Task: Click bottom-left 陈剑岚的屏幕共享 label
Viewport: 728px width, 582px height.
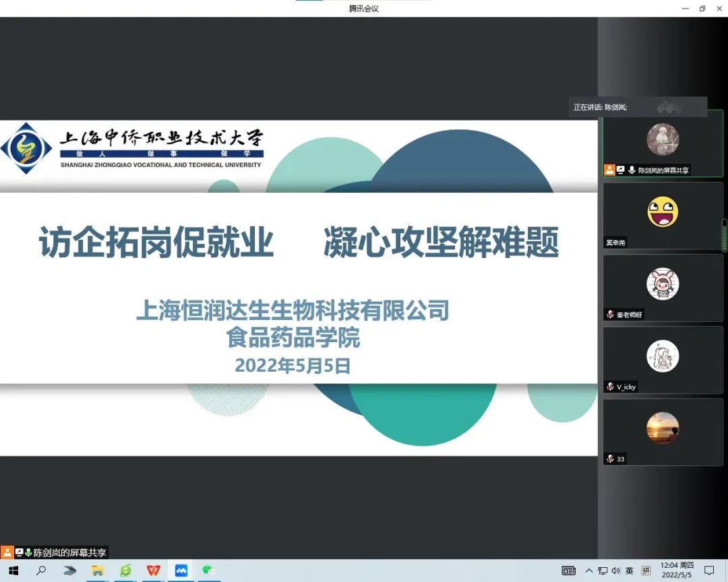Action: coord(69,553)
